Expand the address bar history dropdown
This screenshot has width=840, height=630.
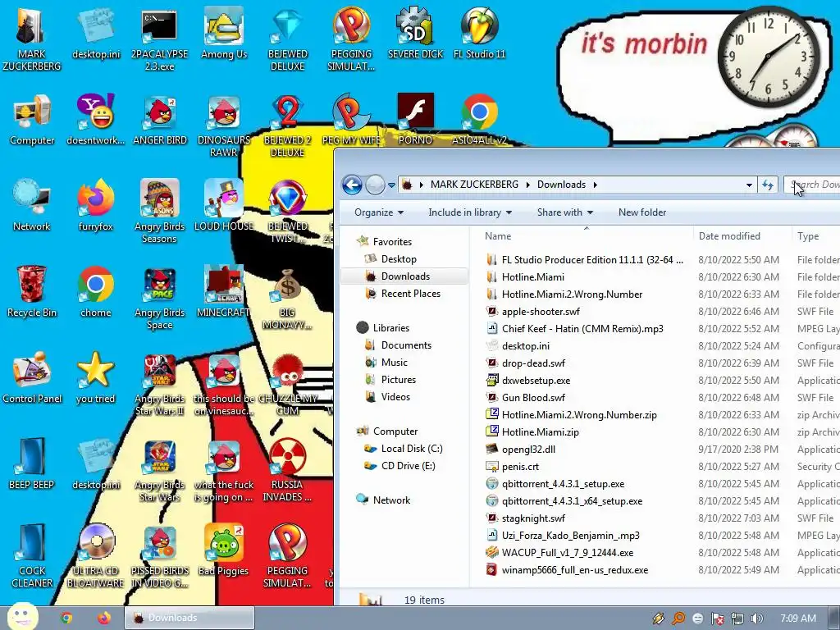pyautogui.click(x=749, y=185)
